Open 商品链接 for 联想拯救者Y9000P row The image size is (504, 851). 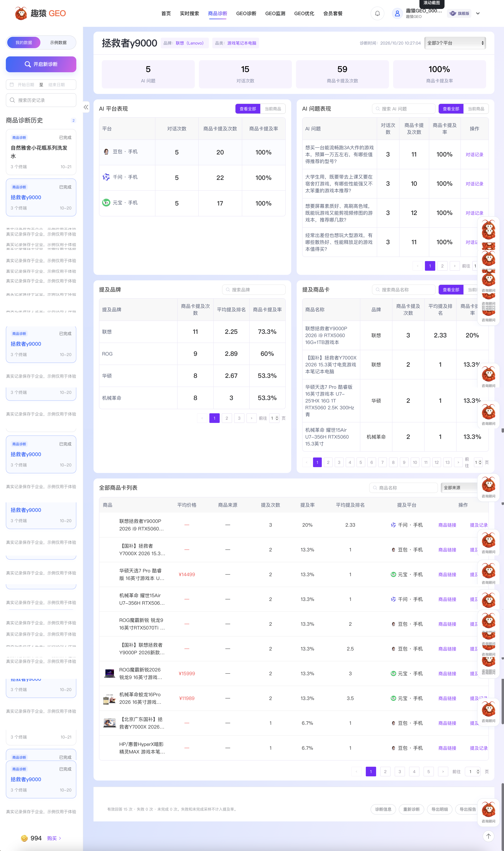[447, 525]
